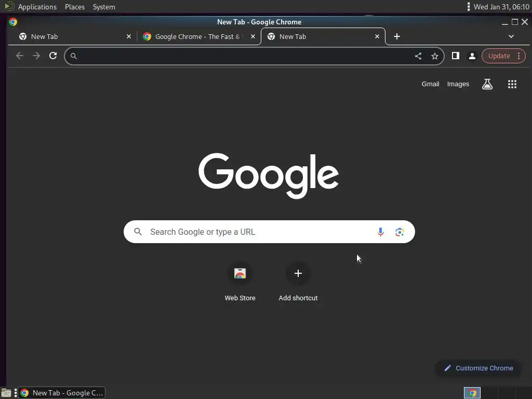Open the Search Labs flask icon
The height and width of the screenshot is (399, 532).
click(x=487, y=84)
